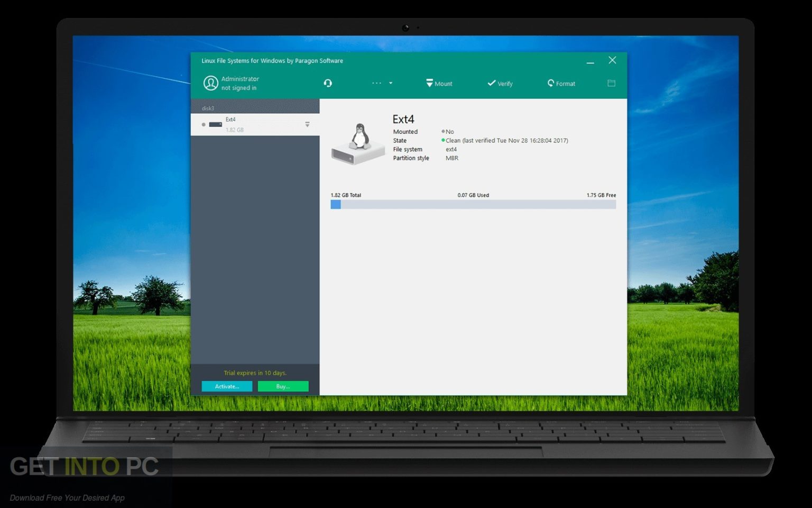Click the partition manager icon on toolbar right
Image resolution: width=812 pixels, height=508 pixels.
click(611, 83)
